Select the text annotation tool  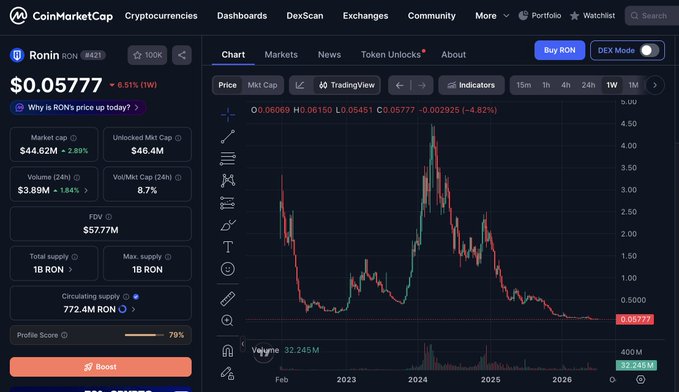[228, 247]
